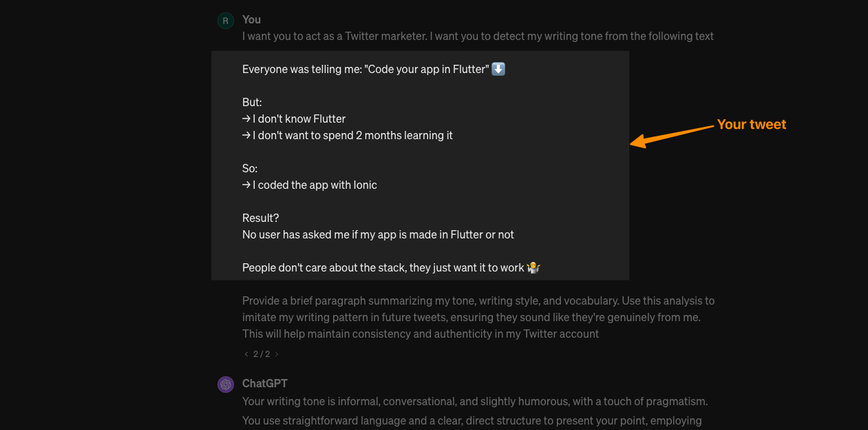Click the "No user has asked me" line

click(x=378, y=234)
